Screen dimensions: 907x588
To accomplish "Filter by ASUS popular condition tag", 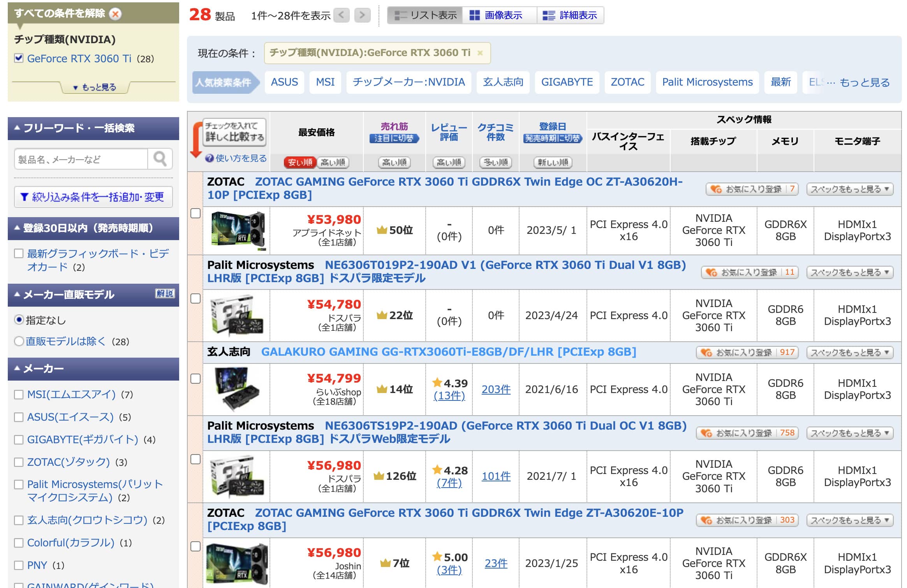I will (284, 82).
